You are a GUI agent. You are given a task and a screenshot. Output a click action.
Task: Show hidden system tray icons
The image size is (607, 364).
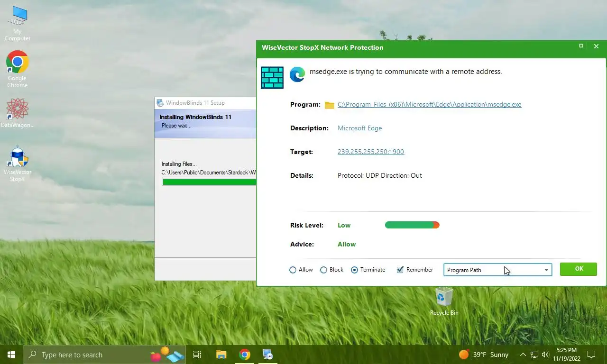click(x=523, y=355)
